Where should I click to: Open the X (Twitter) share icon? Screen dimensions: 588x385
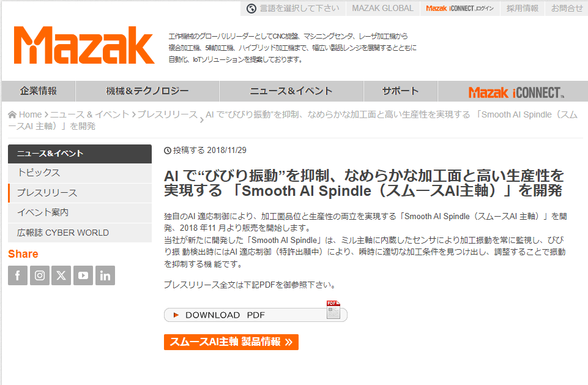click(61, 275)
